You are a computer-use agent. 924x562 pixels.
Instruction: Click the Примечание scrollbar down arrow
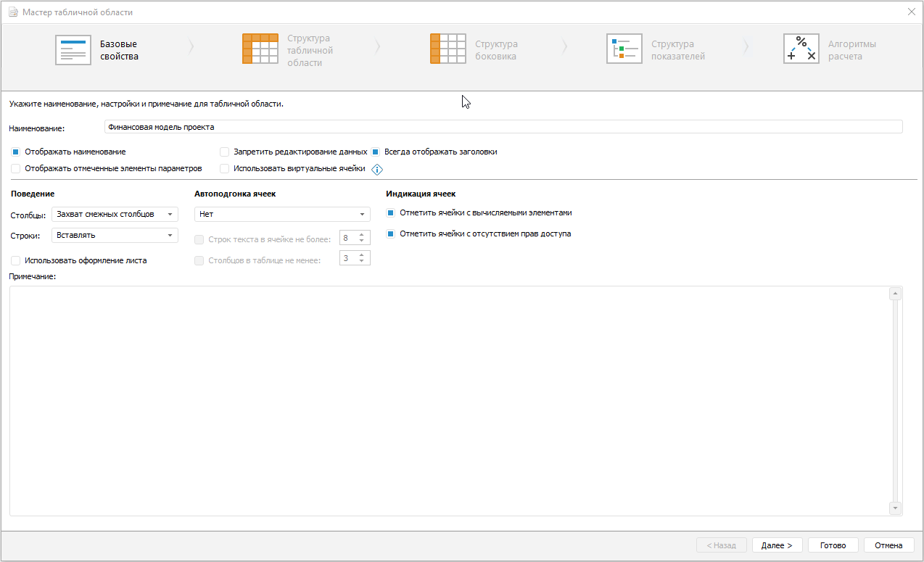pos(895,508)
